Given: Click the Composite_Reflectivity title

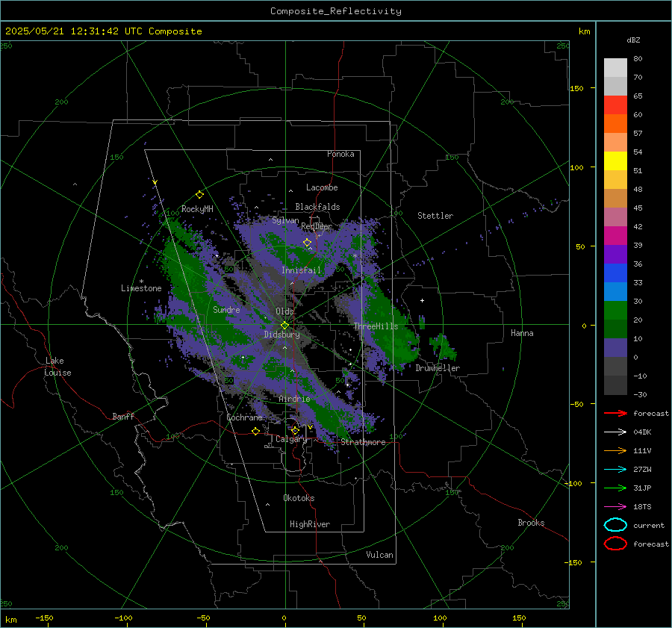Looking at the screenshot, I should tap(336, 11).
